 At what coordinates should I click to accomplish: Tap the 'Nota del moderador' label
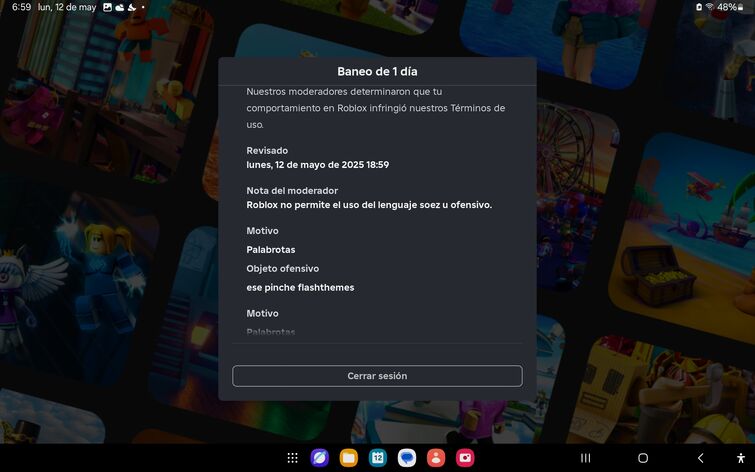(292, 191)
